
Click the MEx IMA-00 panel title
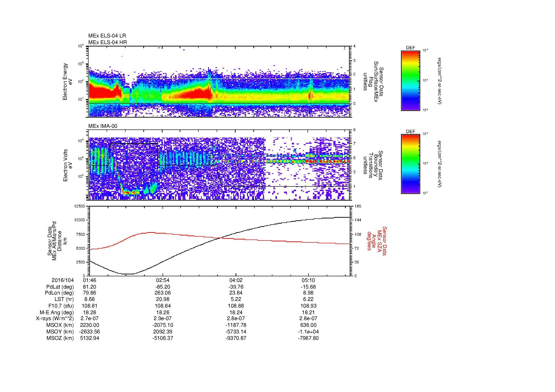[103, 126]
